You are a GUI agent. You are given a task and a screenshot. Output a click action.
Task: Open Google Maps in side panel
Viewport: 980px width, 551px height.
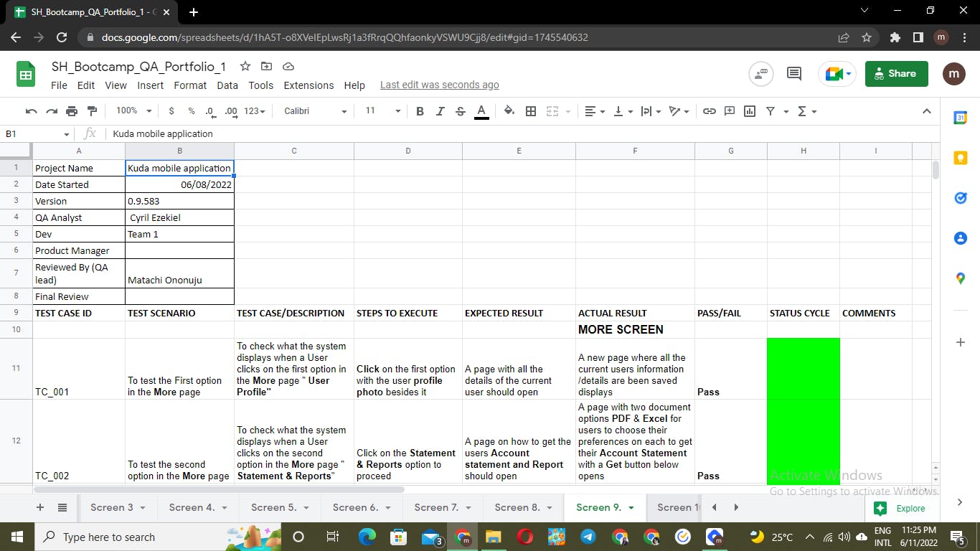click(x=961, y=278)
